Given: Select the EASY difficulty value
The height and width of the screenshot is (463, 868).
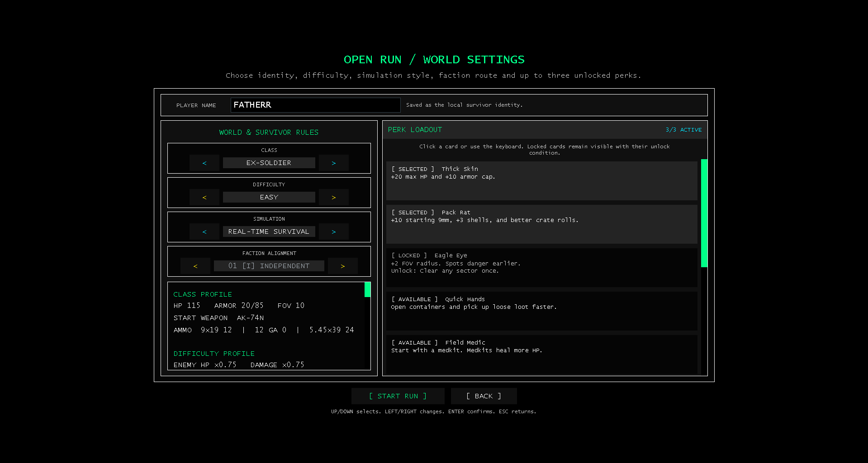Looking at the screenshot, I should [x=269, y=197].
